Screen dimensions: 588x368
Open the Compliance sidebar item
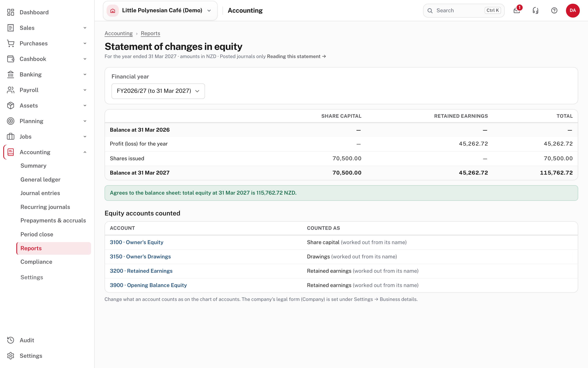click(x=36, y=262)
